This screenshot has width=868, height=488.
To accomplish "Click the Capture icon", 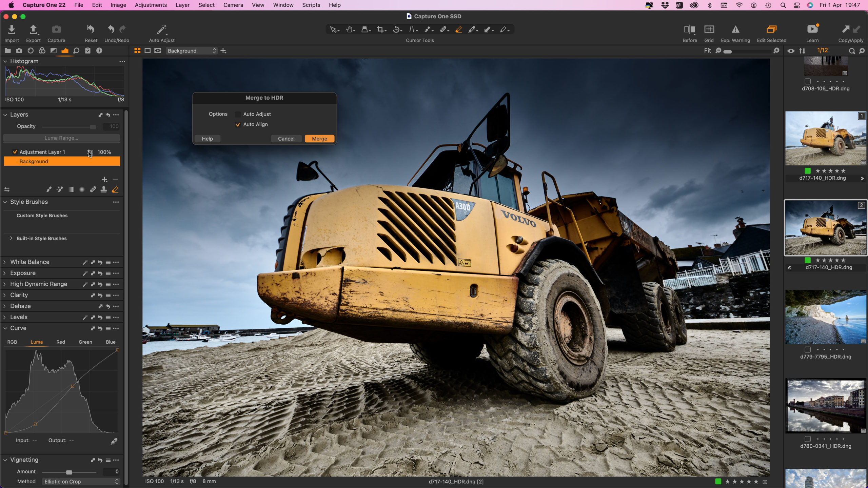I will pyautogui.click(x=56, y=30).
